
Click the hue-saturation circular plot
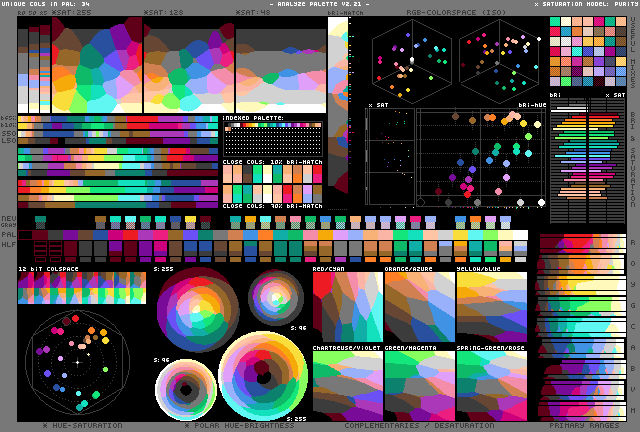click(x=77, y=362)
